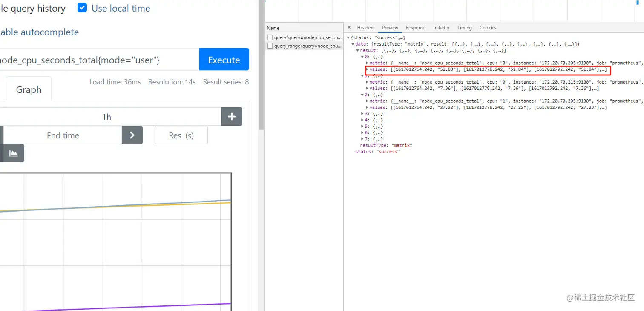Click the resultType: "matrix" line in the tree
644x311 pixels.
pos(386,145)
